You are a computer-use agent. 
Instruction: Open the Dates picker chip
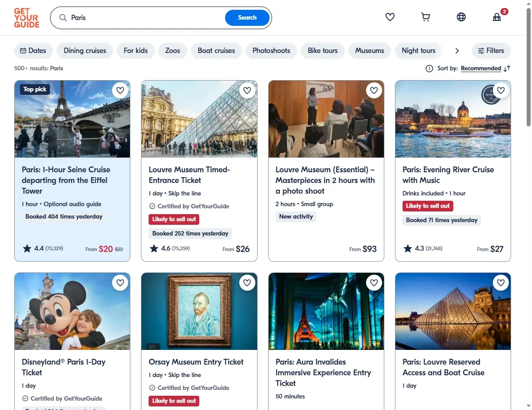(x=33, y=51)
